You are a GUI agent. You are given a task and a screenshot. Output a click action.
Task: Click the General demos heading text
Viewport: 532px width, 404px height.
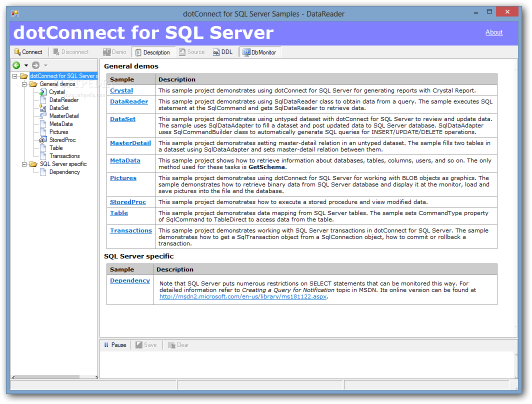pyautogui.click(x=131, y=66)
